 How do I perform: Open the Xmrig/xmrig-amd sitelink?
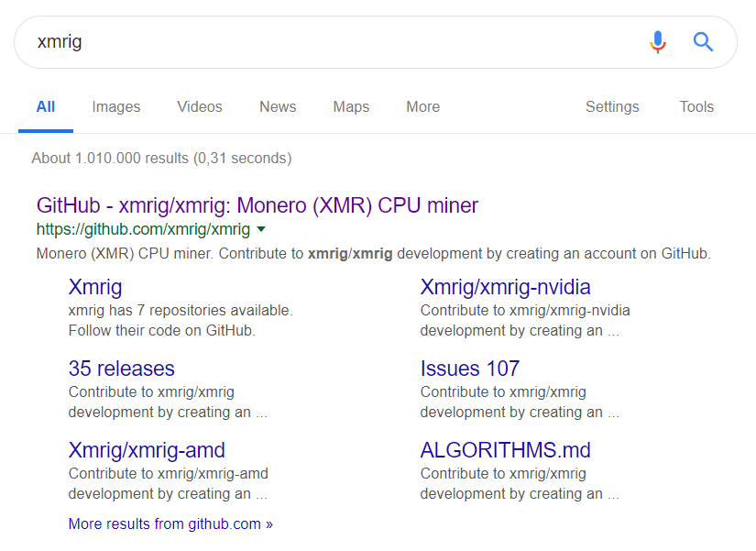coord(147,451)
